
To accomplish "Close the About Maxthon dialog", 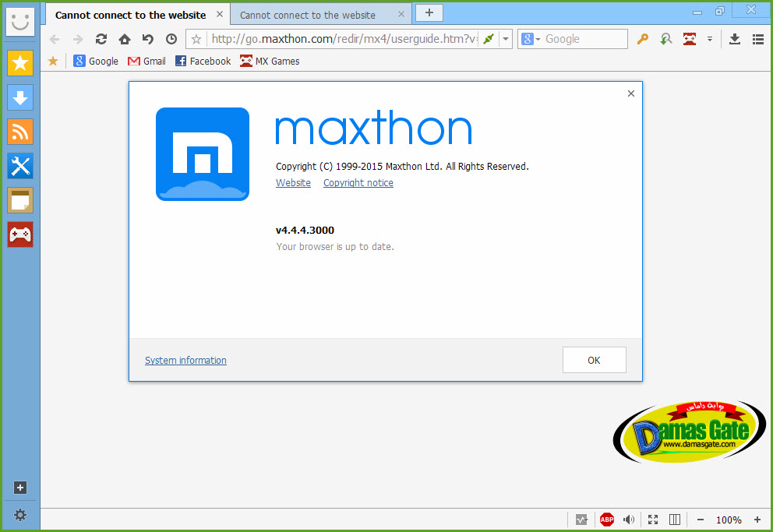I will pos(631,93).
